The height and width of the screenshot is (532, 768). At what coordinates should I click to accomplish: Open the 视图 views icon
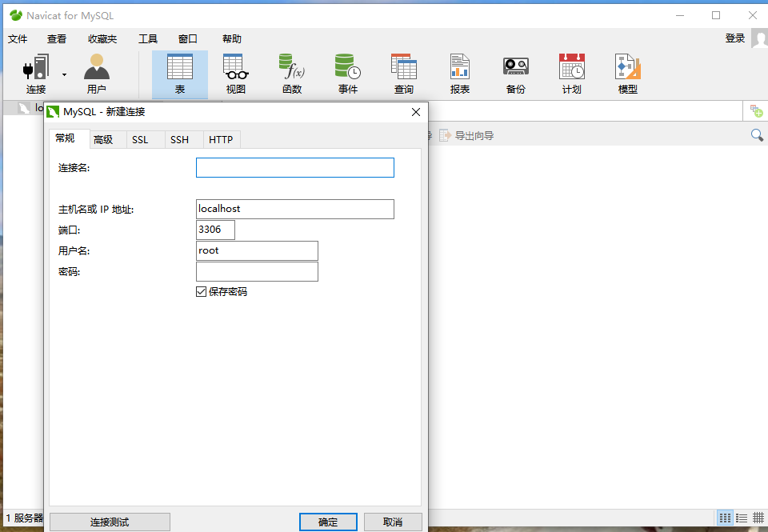[235, 74]
